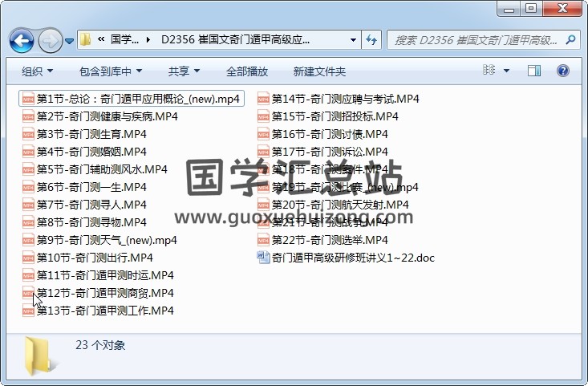Open the 共享 menu
Viewport: 588px width, 386px height.
184,71
